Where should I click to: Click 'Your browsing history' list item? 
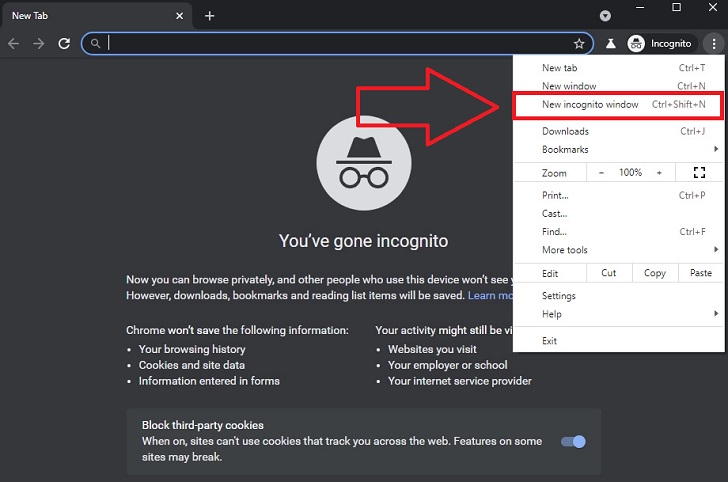pyautogui.click(x=192, y=349)
